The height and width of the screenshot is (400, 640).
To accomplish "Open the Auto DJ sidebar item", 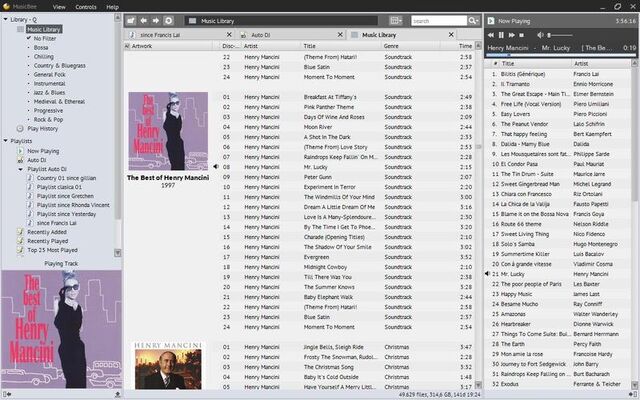I will [37, 160].
